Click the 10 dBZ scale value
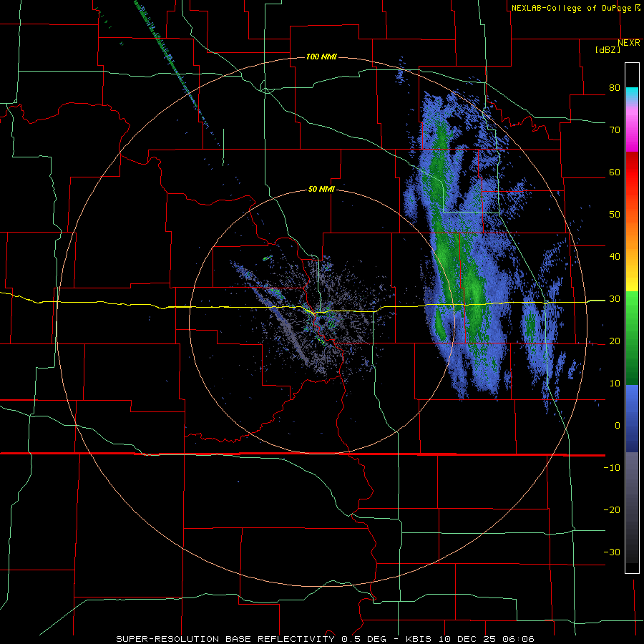The width and height of the screenshot is (644, 644). (x=615, y=384)
